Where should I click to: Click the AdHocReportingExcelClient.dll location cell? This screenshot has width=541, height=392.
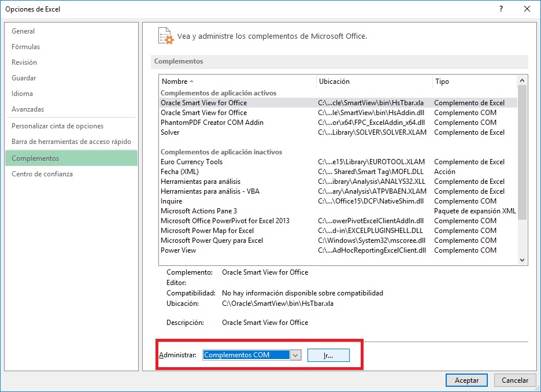click(372, 250)
